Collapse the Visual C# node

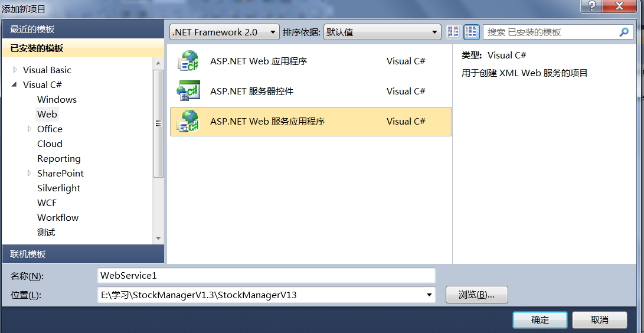point(15,84)
